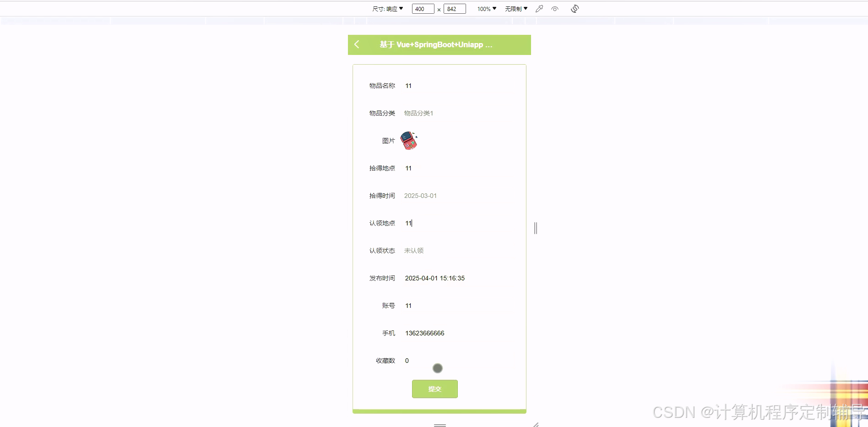
Task: Click the phone number 13623666666
Action: 424,333
